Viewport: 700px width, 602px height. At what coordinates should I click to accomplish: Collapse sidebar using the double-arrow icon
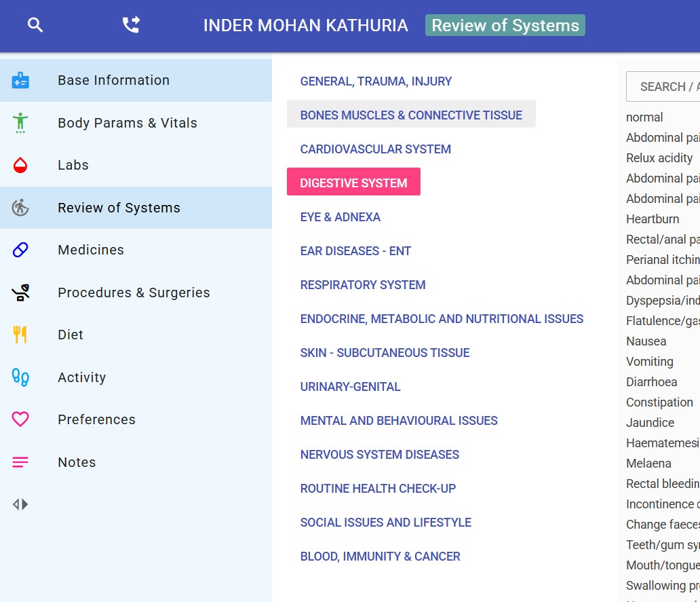pos(20,504)
